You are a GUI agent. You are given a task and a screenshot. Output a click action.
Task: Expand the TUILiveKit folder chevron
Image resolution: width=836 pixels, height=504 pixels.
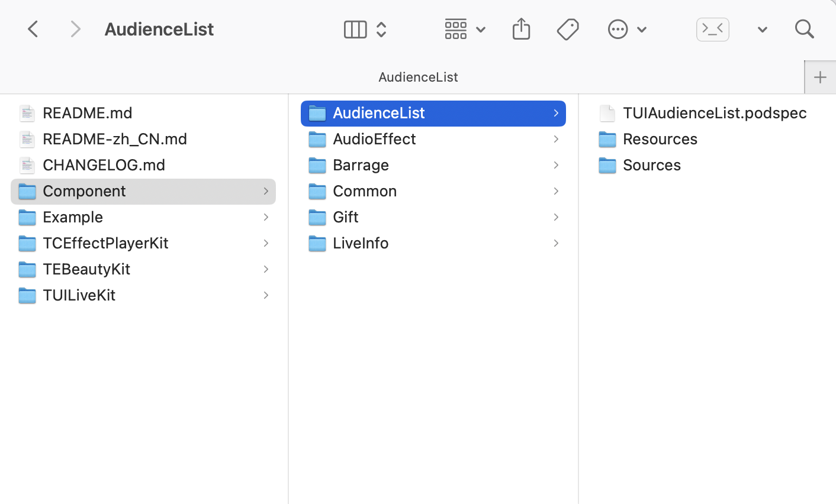coord(266,295)
